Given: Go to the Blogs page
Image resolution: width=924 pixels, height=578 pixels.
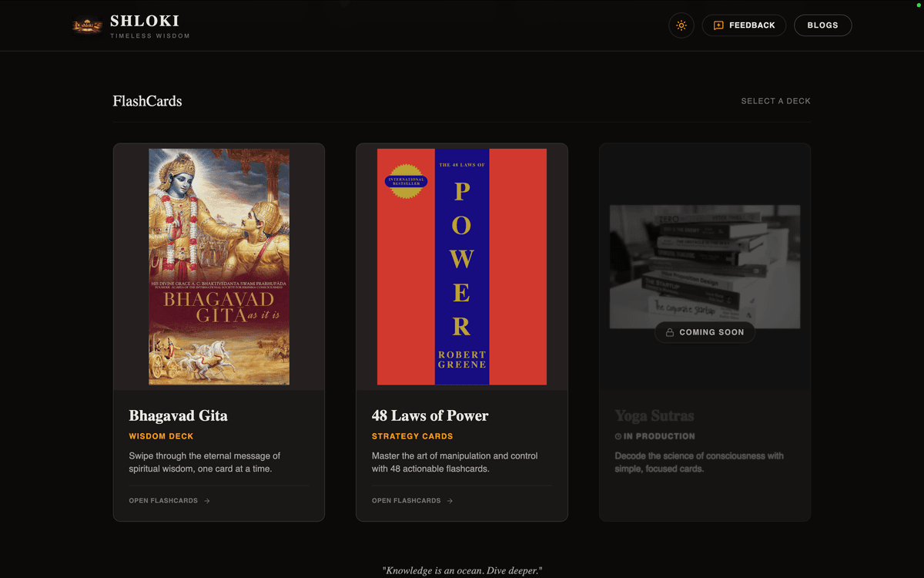Looking at the screenshot, I should 822,25.
